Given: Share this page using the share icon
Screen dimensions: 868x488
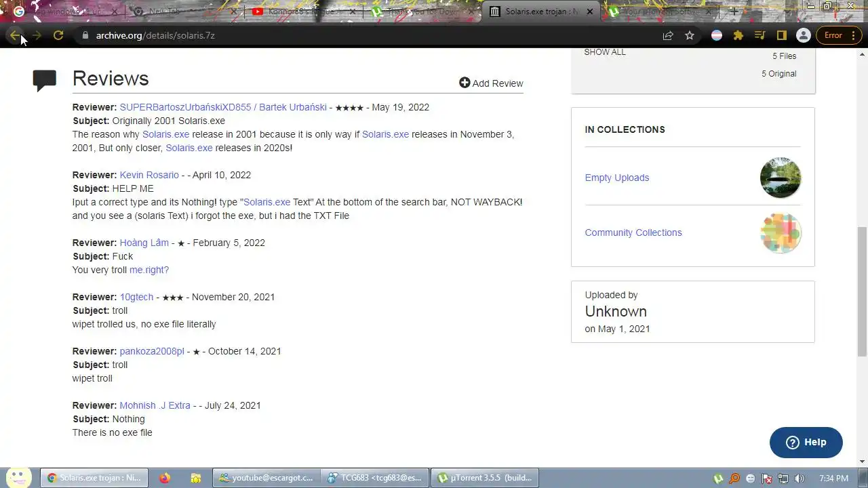Looking at the screenshot, I should click(668, 35).
